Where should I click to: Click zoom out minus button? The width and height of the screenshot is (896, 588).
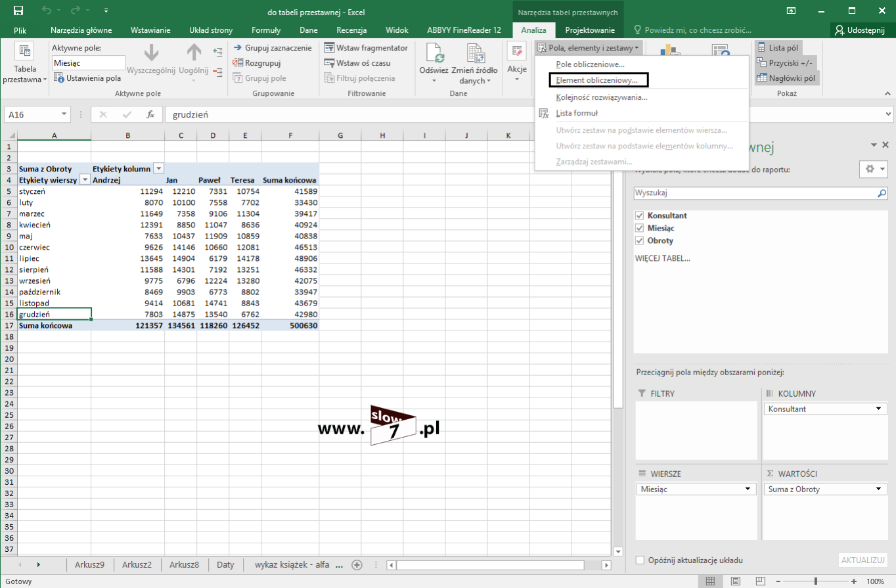pos(778,581)
